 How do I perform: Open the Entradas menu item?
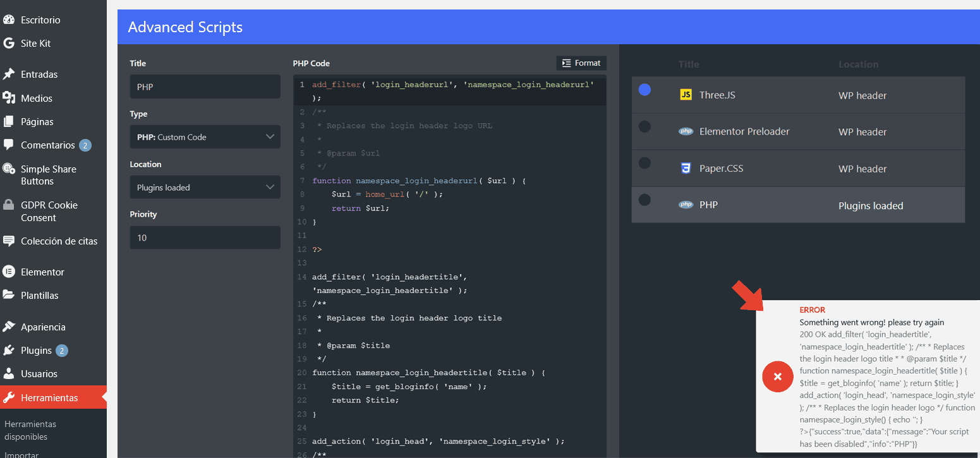tap(39, 75)
